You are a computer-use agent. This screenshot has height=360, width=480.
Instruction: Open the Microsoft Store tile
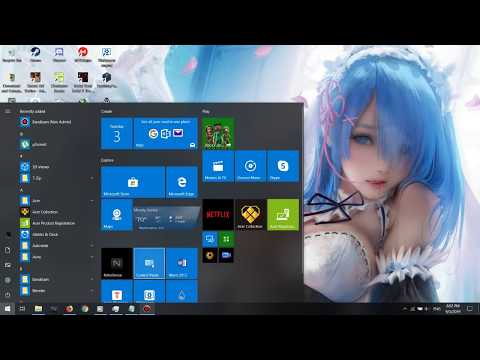pyautogui.click(x=133, y=182)
